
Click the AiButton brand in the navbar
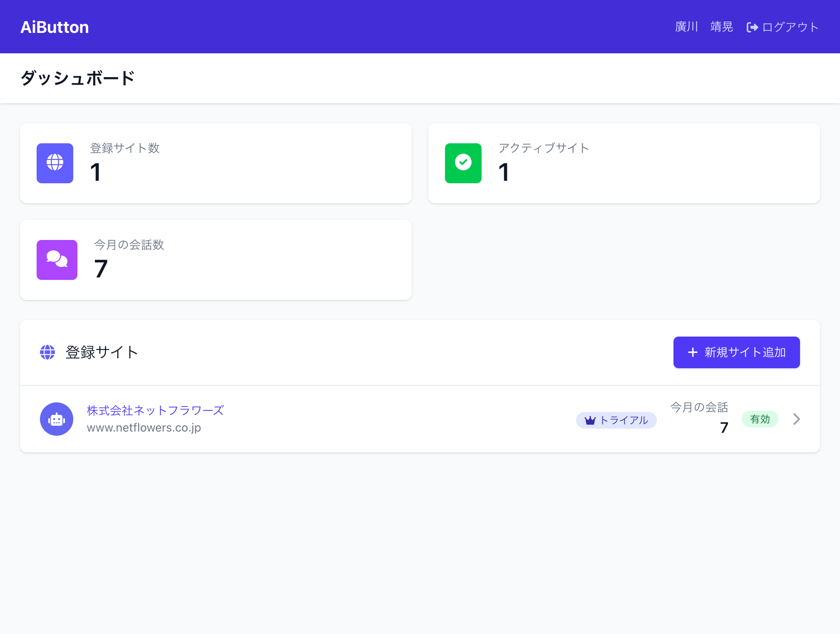[55, 27]
